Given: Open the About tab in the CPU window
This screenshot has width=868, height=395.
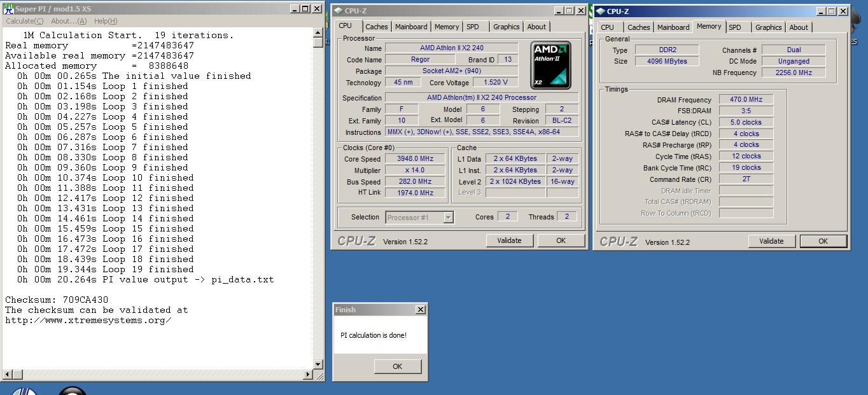Looking at the screenshot, I should click(x=536, y=27).
